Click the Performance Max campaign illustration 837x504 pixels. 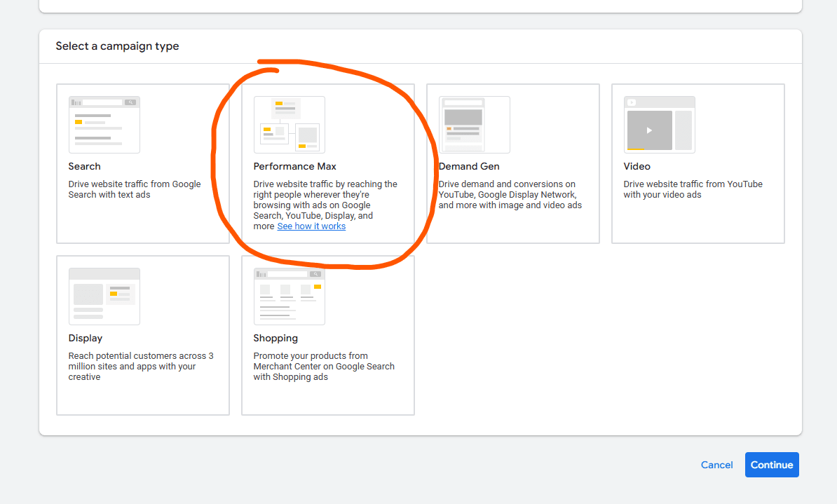click(x=289, y=125)
